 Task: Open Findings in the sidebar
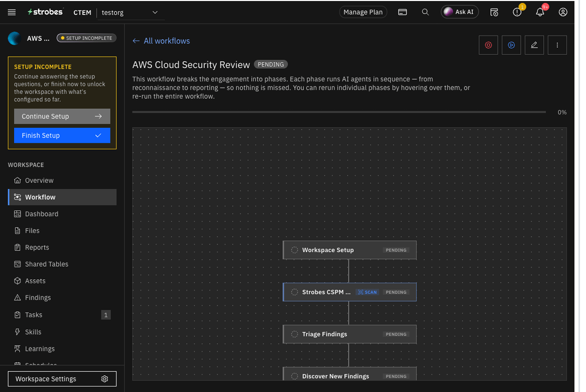click(62, 298)
